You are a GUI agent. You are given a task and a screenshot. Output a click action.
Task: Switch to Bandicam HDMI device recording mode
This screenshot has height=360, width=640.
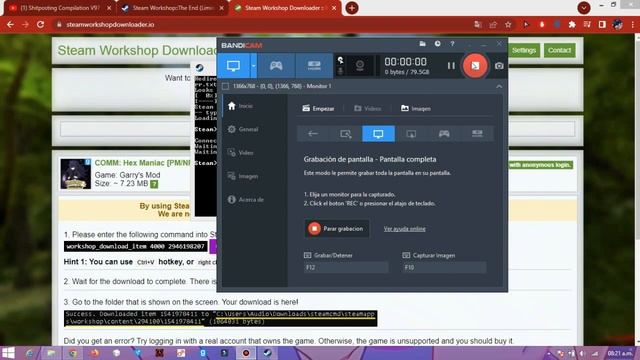coord(314,66)
